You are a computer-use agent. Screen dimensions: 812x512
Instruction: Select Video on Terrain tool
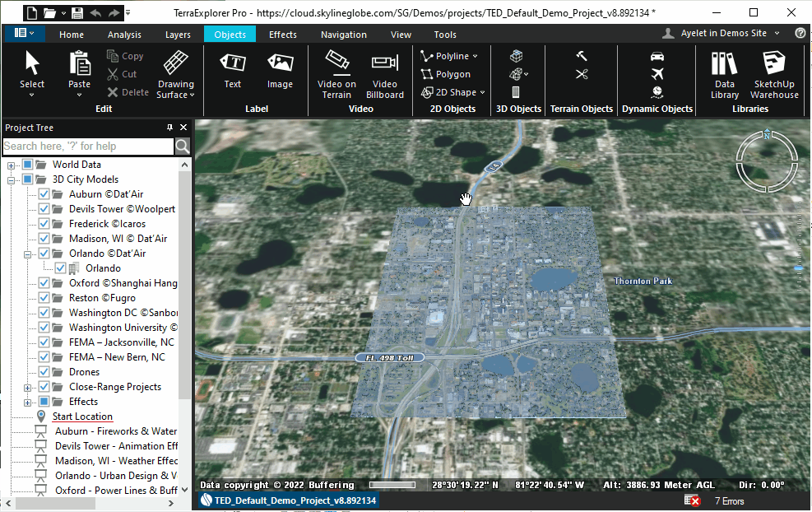[x=336, y=74]
